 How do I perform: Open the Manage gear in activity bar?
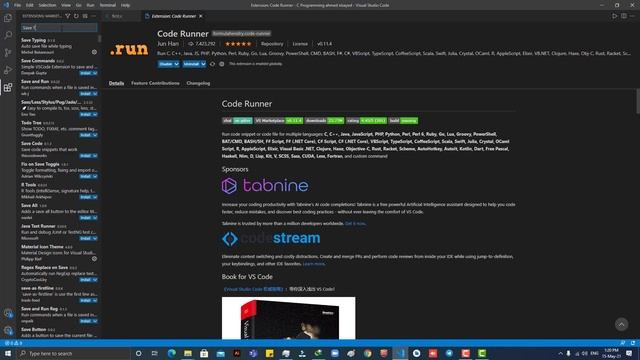pyautogui.click(x=8, y=330)
